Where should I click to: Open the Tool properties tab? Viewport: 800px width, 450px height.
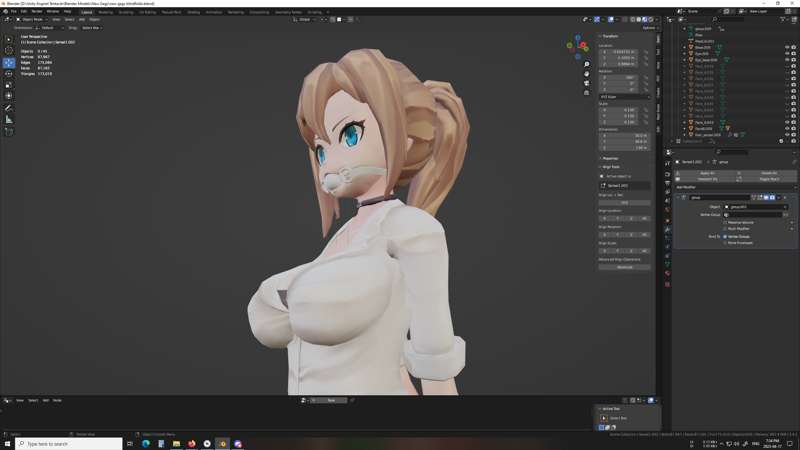tap(667, 163)
